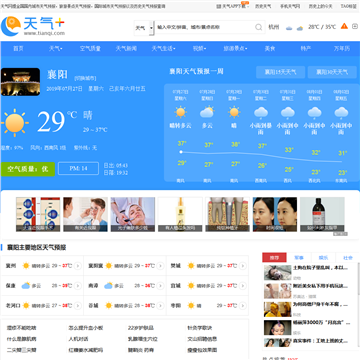The height and width of the screenshot is (360, 360).
Task: Switch to the 娱乐 news tab
Action: [323, 258]
